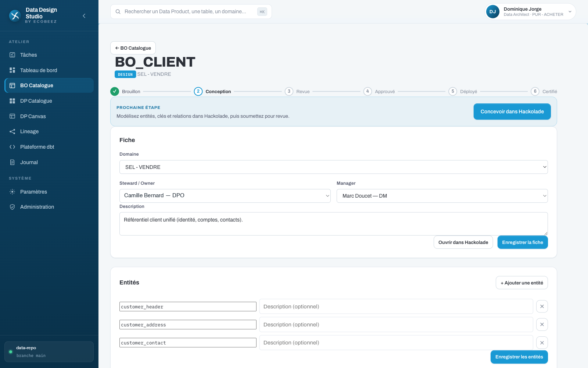Open Plateforme dbt
Screen dimensions: 588x368
[49, 147]
